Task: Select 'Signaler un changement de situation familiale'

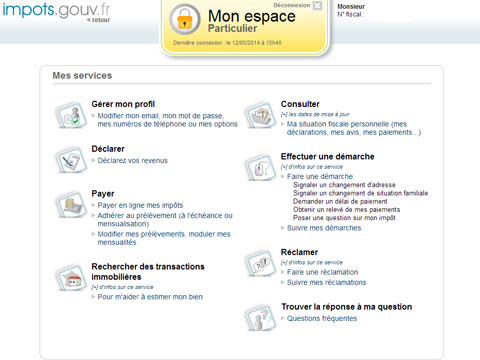Action: pyautogui.click(x=360, y=193)
